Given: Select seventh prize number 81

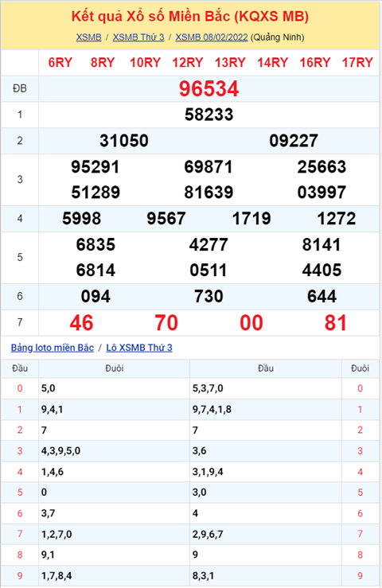Looking at the screenshot, I should tap(336, 323).
